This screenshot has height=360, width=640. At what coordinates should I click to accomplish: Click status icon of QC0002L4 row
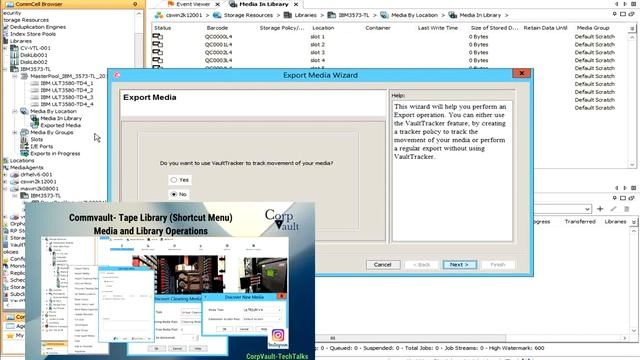(158, 52)
